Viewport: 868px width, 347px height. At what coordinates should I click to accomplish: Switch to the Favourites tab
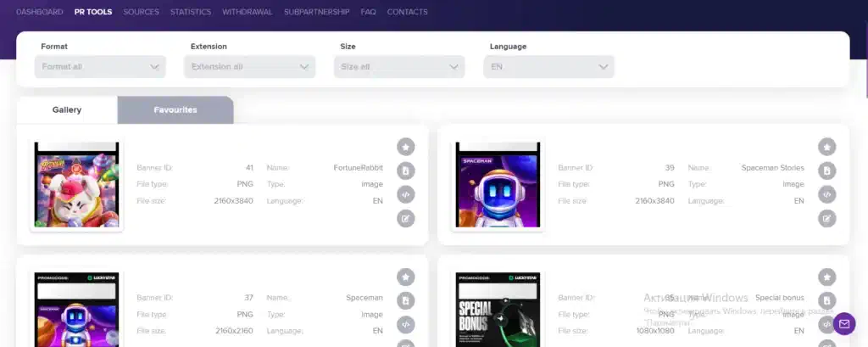pos(175,109)
